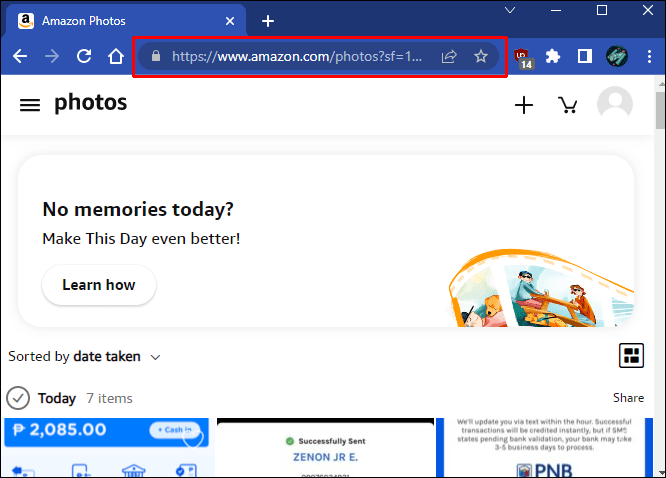The image size is (666, 478).
Task: Click Share for Today's items
Action: tap(628, 398)
